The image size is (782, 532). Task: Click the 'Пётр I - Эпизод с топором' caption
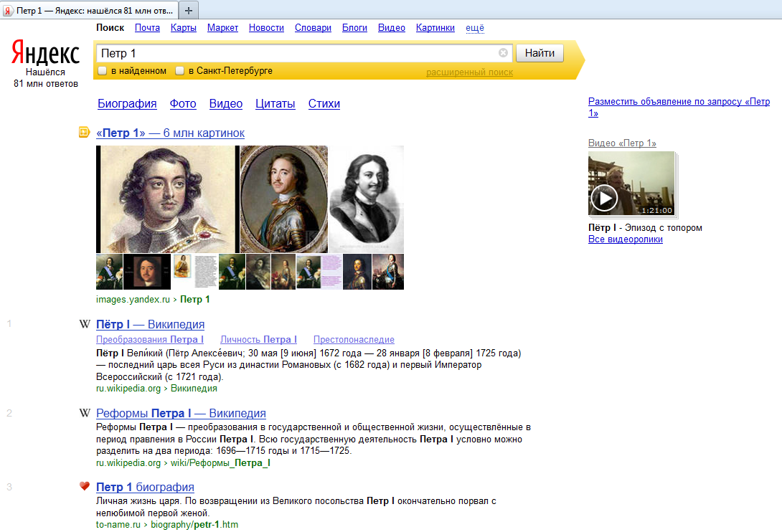click(x=645, y=228)
